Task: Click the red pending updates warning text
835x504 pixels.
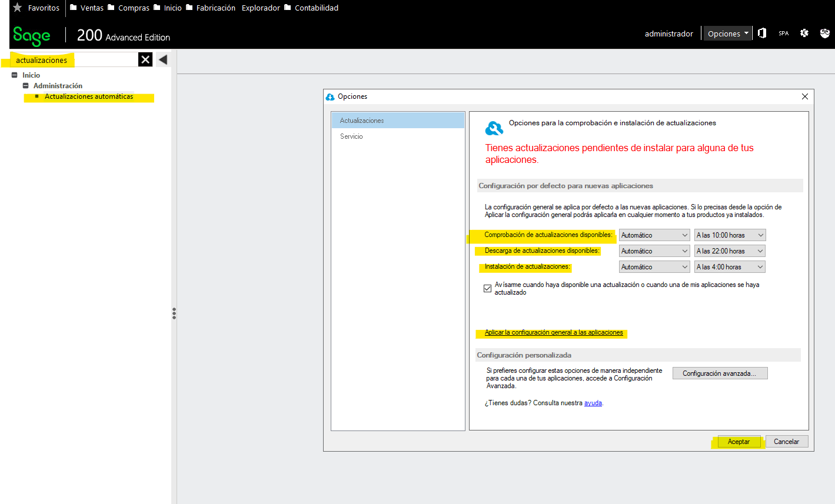Action: click(x=619, y=153)
